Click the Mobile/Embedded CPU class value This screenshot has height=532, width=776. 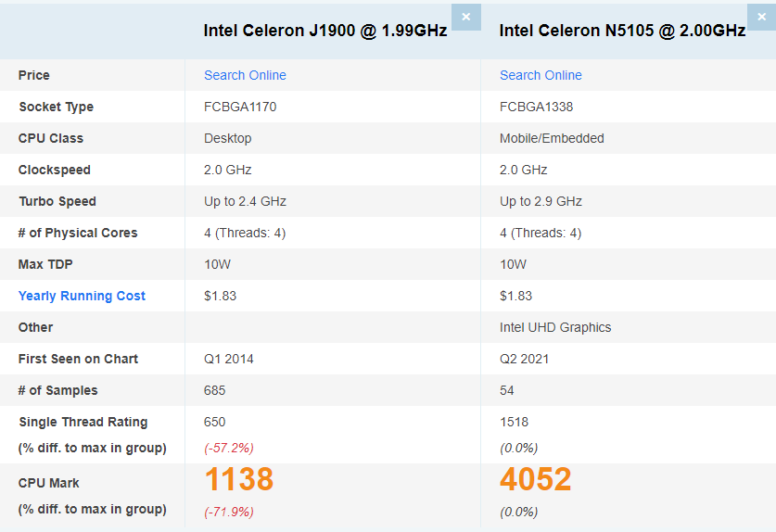(x=552, y=139)
